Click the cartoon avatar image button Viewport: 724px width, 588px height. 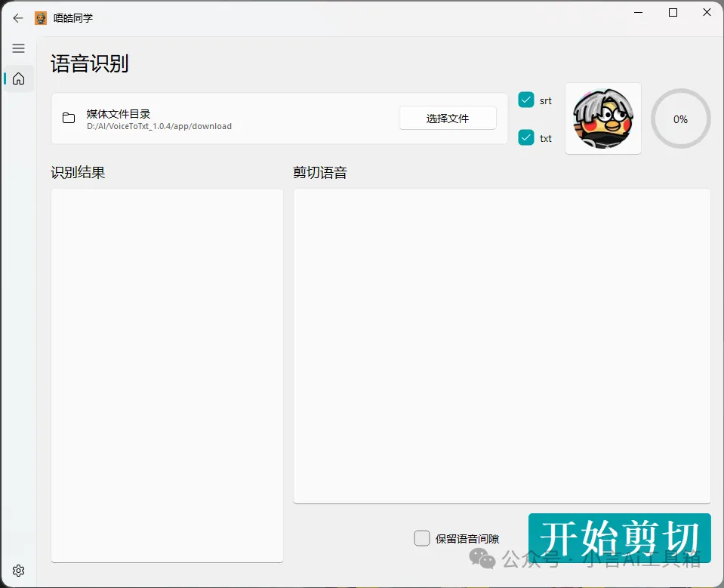click(603, 119)
